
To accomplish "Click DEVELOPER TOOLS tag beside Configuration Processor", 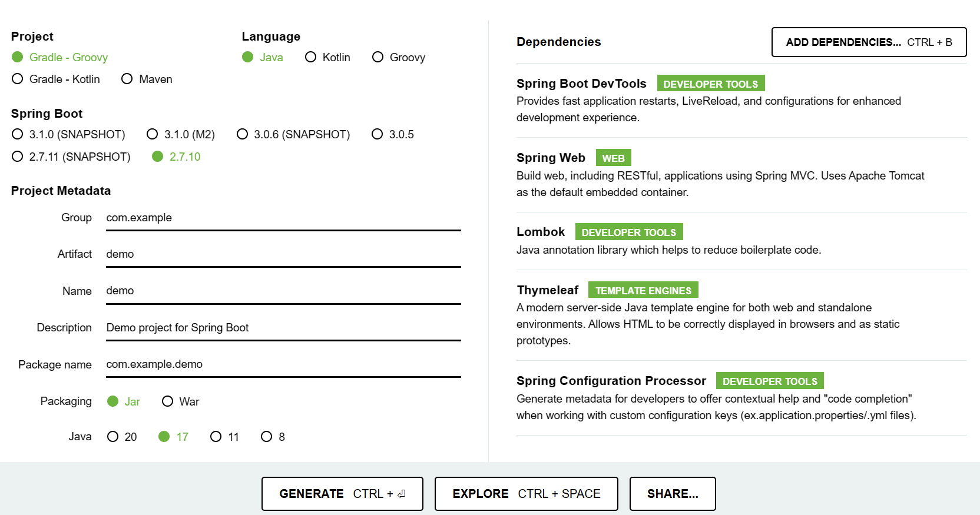I will tap(770, 381).
